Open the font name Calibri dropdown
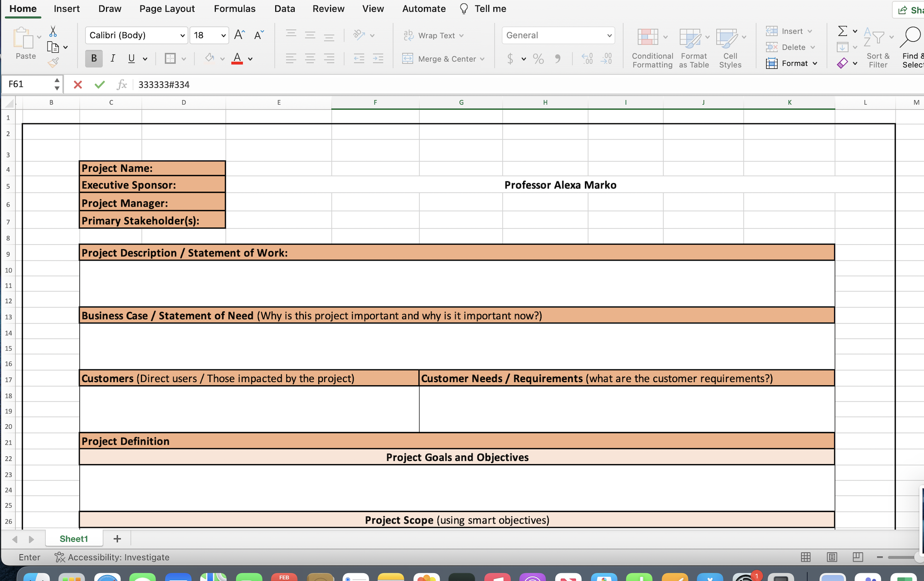 click(182, 35)
